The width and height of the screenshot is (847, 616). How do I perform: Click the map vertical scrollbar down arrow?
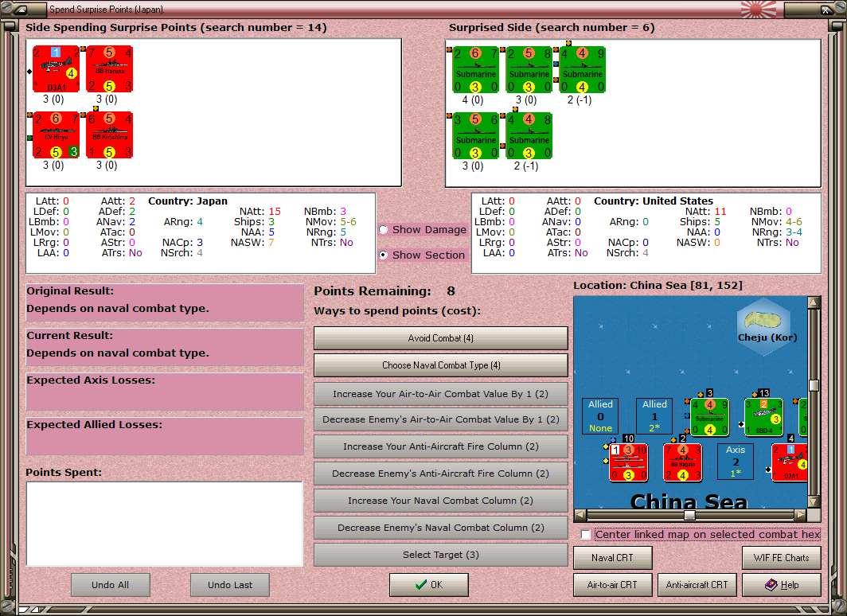pyautogui.click(x=814, y=501)
